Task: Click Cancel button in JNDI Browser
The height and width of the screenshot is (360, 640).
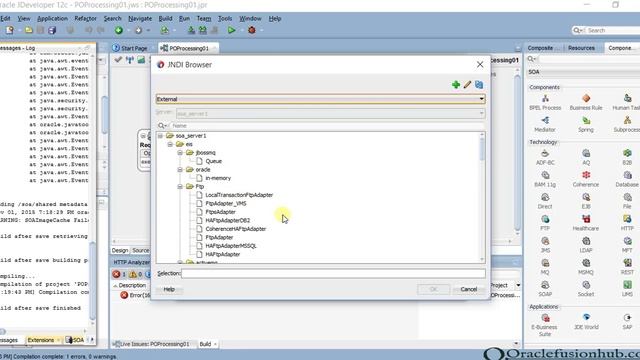Action: point(469,289)
